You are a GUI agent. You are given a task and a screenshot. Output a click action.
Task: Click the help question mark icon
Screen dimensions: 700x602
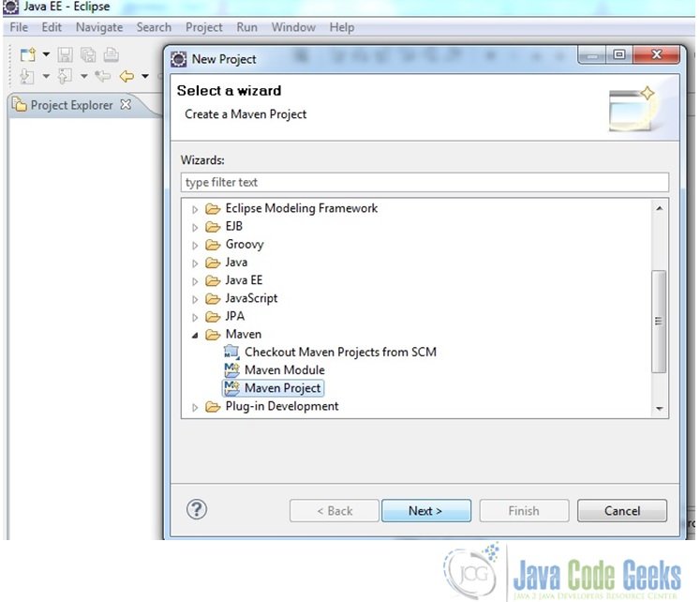(x=197, y=509)
